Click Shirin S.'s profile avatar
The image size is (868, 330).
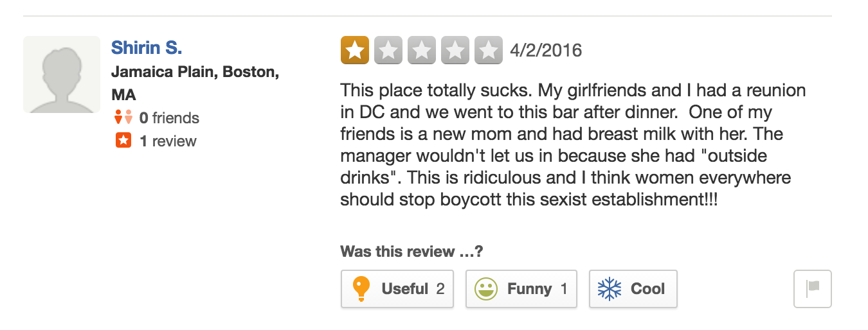[62, 74]
